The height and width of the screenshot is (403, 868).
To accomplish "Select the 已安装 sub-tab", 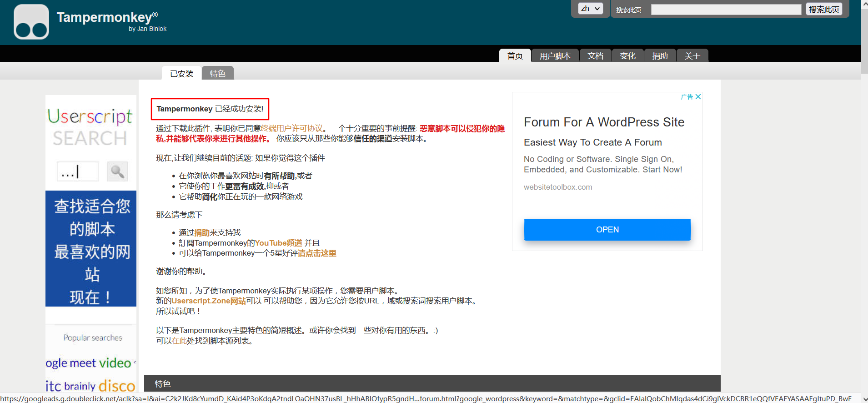I will [181, 73].
